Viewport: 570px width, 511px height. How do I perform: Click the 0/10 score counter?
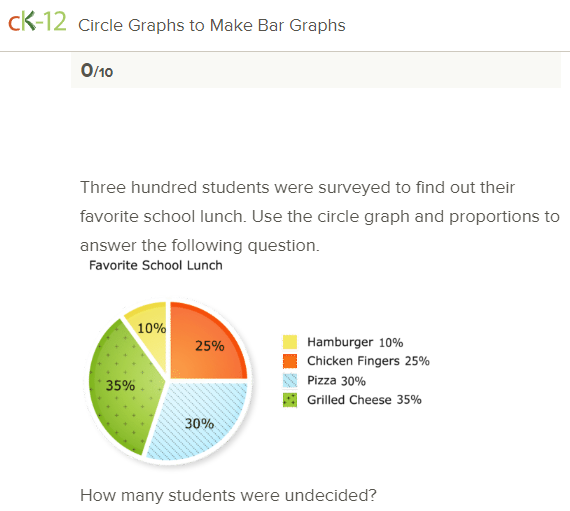point(97,71)
